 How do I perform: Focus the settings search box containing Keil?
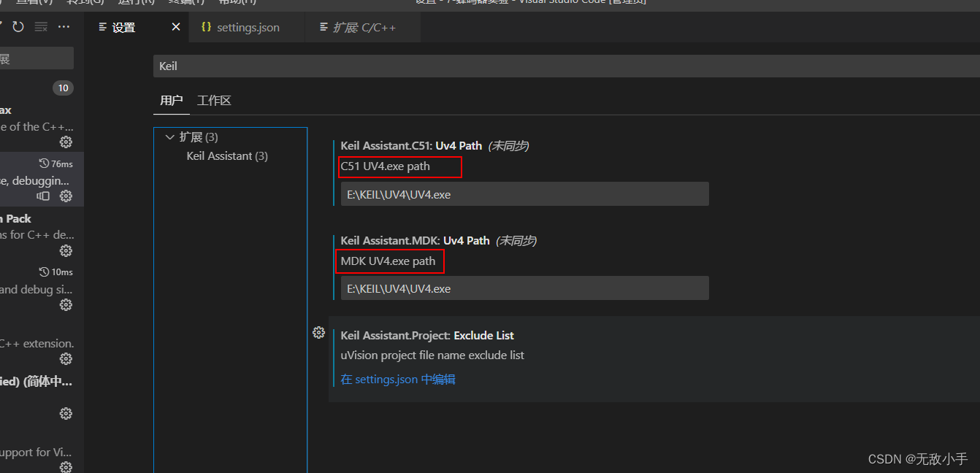point(566,66)
